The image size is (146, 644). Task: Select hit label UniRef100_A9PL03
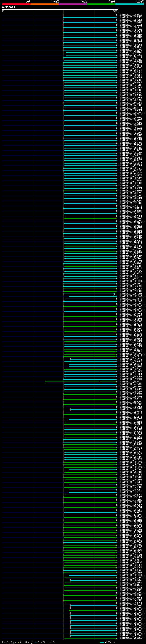pos(131,30)
